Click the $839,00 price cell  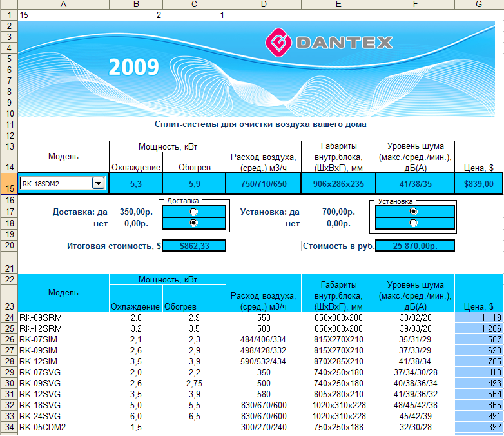[479, 184]
